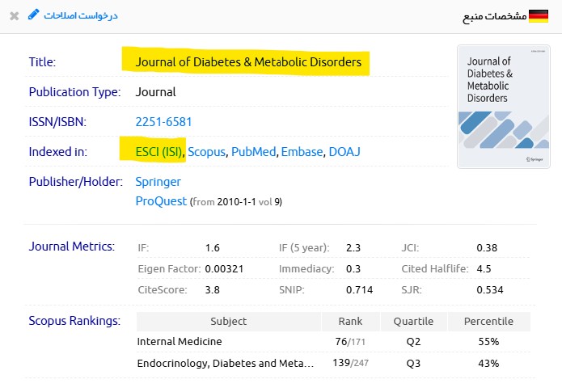Screen dimensions: 562x392
Task: Click the Subject column header
Action: (x=228, y=321)
